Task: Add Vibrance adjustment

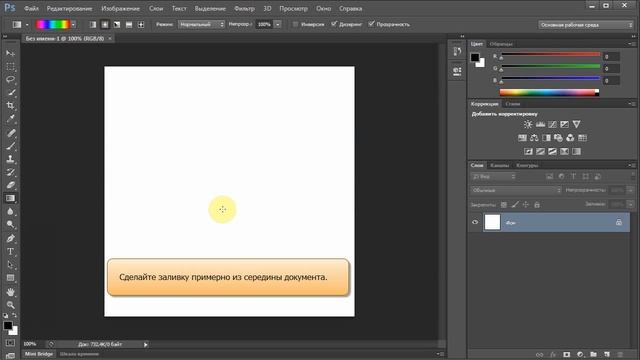Action: coord(576,124)
